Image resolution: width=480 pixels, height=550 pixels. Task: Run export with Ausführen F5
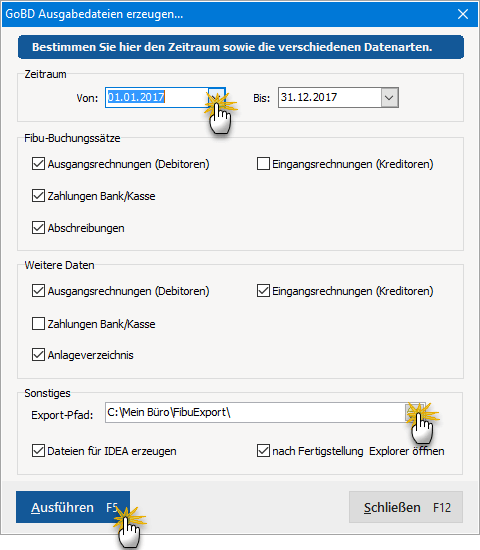pos(73,507)
